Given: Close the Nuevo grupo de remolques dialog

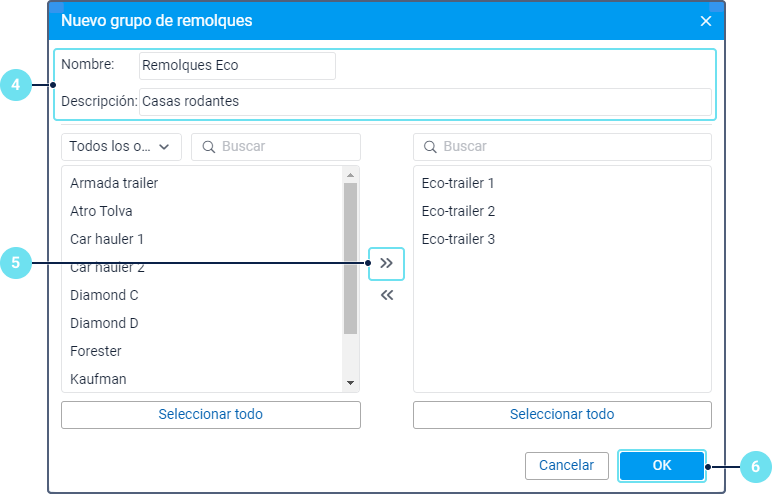Looking at the screenshot, I should [x=706, y=21].
